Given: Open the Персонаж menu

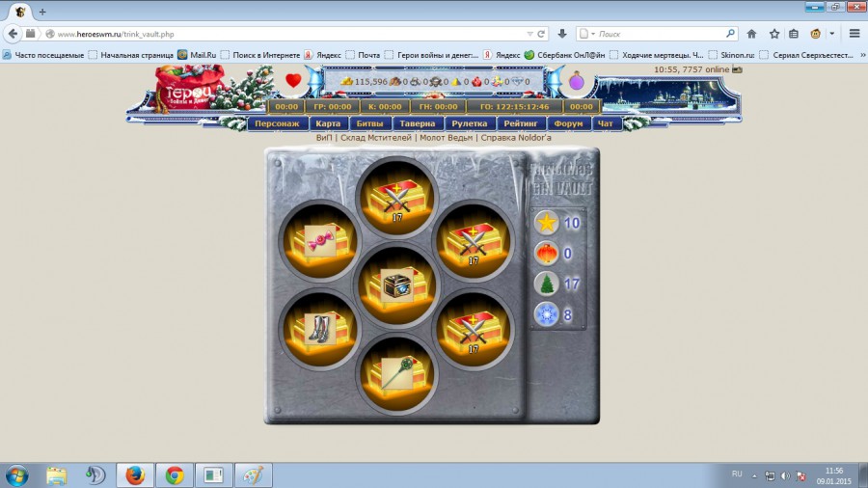Looking at the screenshot, I should (x=278, y=123).
